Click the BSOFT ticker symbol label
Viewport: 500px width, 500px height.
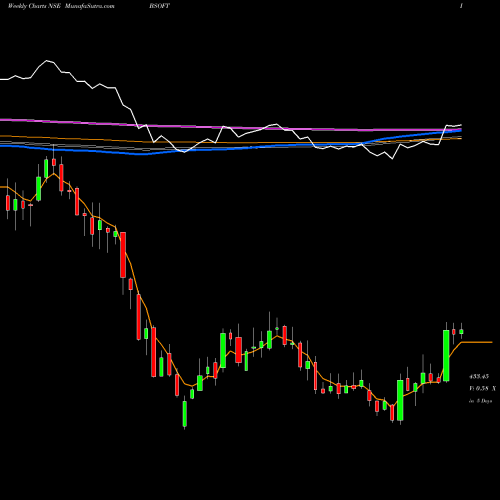tap(160, 6)
